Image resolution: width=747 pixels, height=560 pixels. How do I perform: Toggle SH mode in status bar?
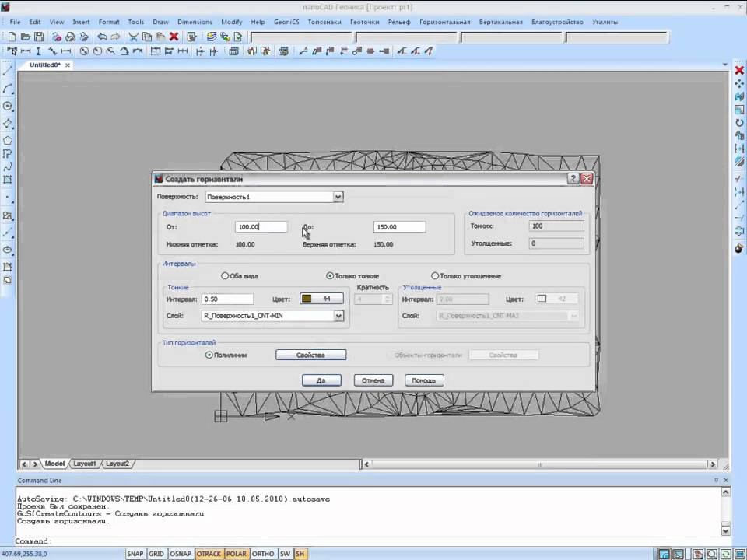300,554
